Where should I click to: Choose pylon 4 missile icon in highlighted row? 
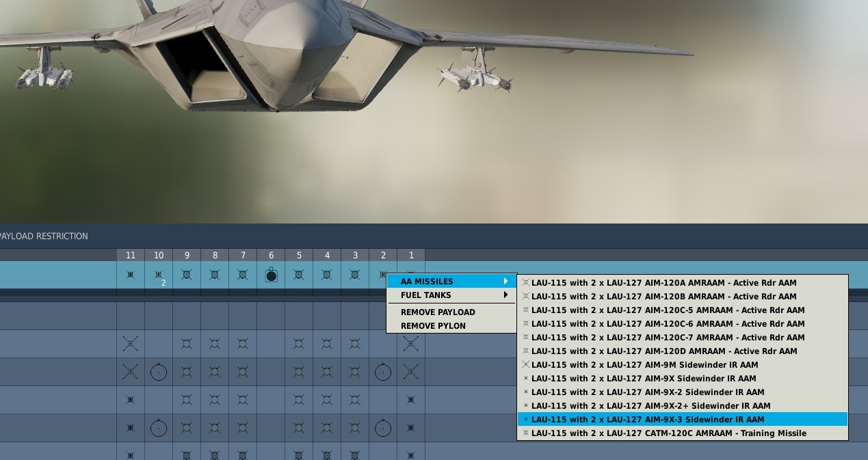pos(327,275)
